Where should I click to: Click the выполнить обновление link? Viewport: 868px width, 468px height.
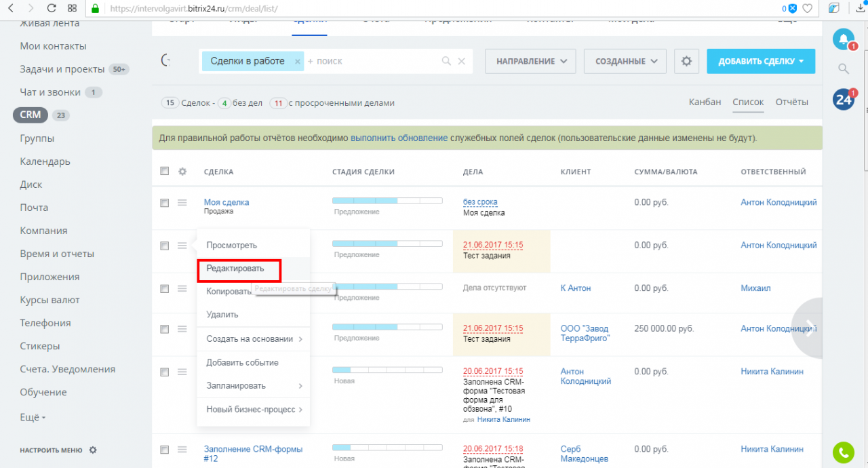coord(399,138)
